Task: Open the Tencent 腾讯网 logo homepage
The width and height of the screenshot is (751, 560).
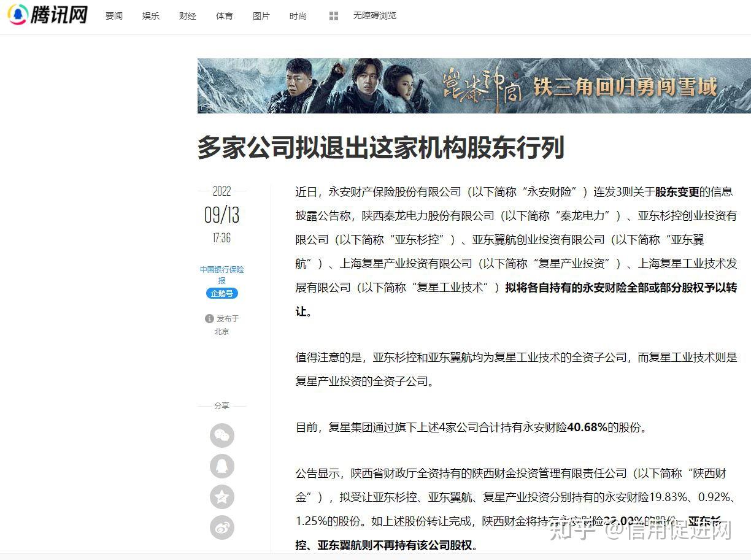Action: 48,15
